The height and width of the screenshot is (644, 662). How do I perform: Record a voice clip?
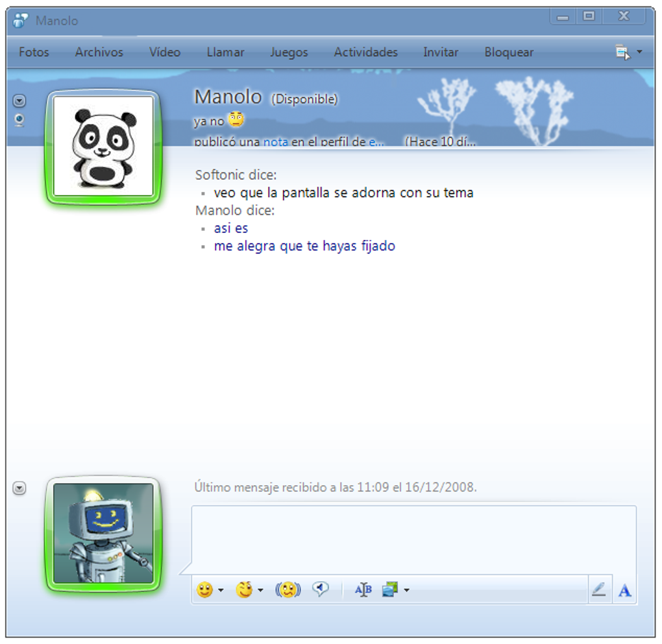[x=320, y=589]
